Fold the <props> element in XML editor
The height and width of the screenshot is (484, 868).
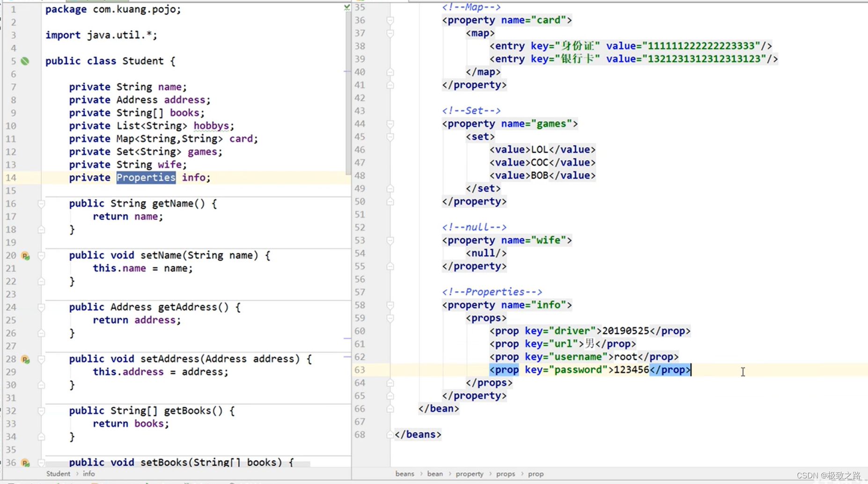[390, 318]
